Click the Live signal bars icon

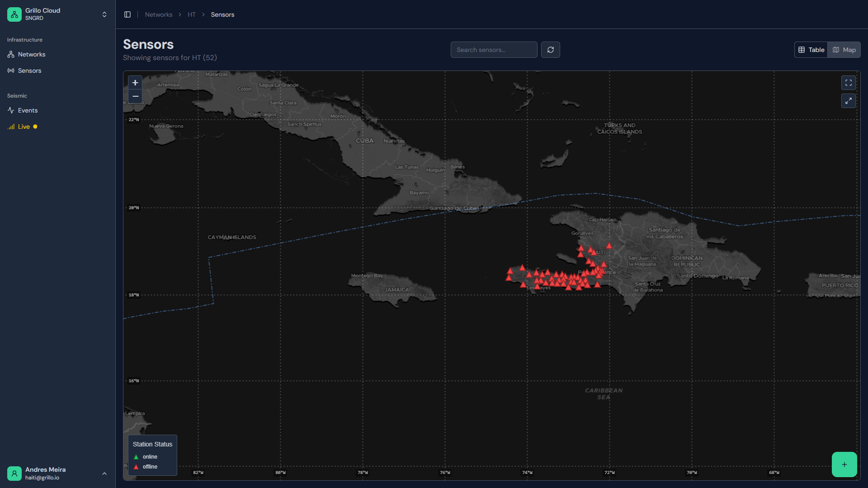11,127
